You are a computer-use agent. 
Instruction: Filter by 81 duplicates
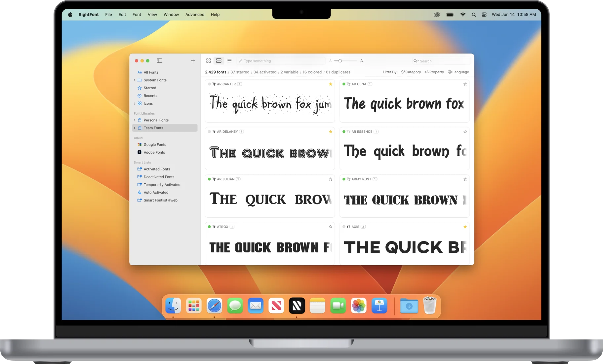click(338, 72)
